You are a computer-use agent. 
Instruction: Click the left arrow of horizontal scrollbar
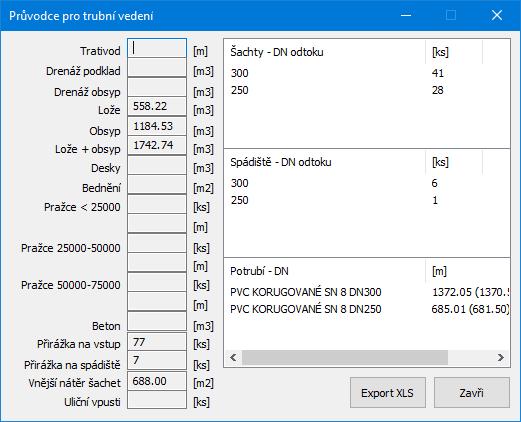tap(233, 358)
